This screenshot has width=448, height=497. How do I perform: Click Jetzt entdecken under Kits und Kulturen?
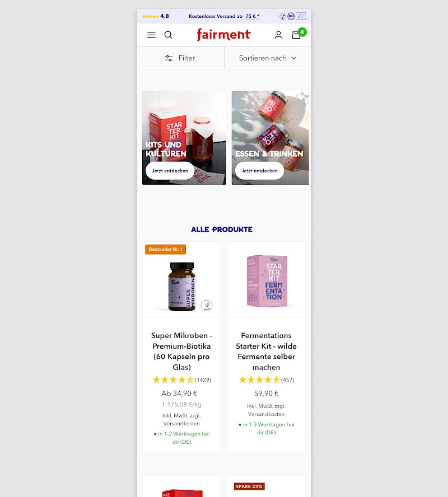pos(170,171)
